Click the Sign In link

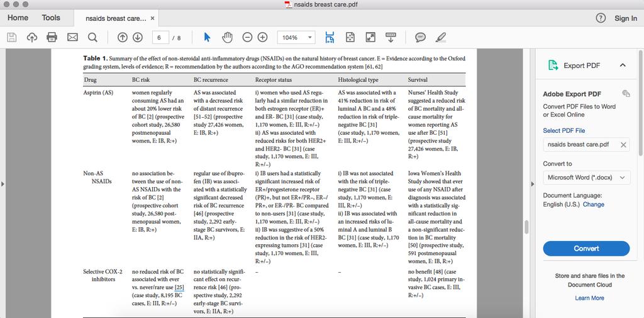tap(626, 18)
